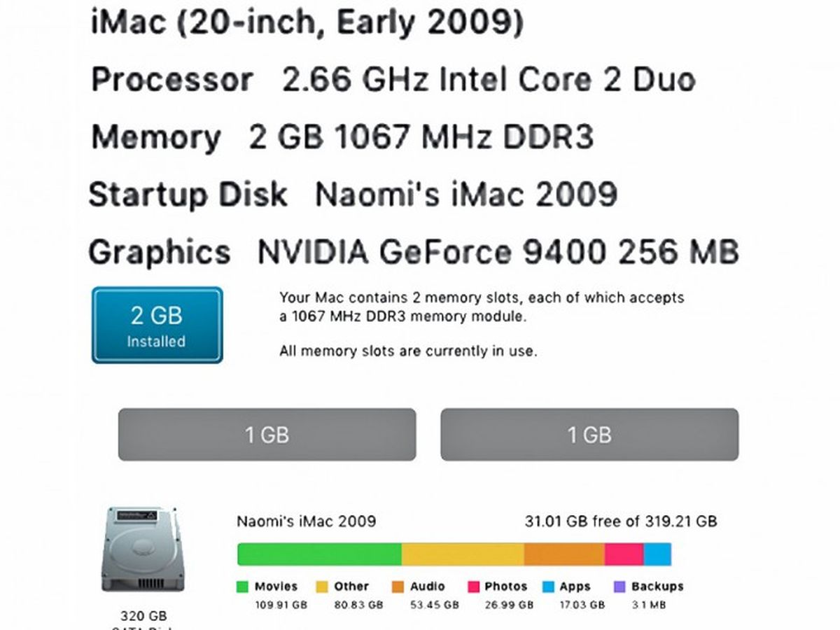Click the green Movies segment in storage bar
840x630 pixels.
coord(319,554)
